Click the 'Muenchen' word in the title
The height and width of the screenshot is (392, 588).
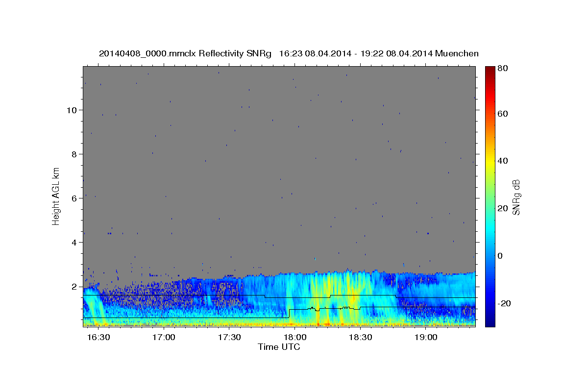pyautogui.click(x=457, y=53)
